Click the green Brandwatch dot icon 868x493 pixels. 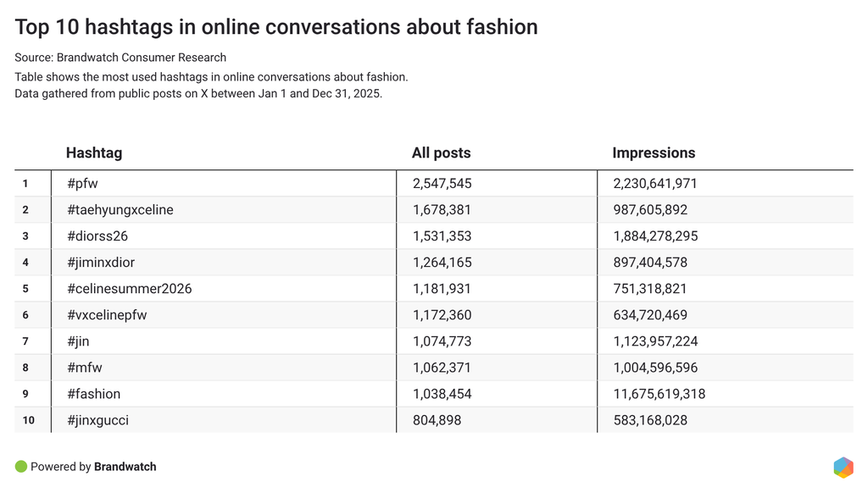(21, 467)
